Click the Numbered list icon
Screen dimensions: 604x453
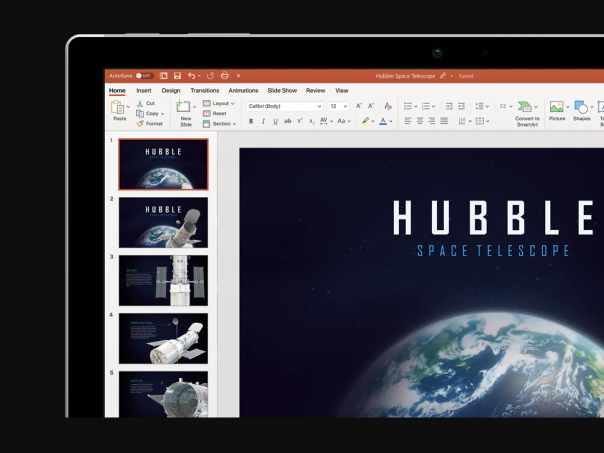click(426, 106)
